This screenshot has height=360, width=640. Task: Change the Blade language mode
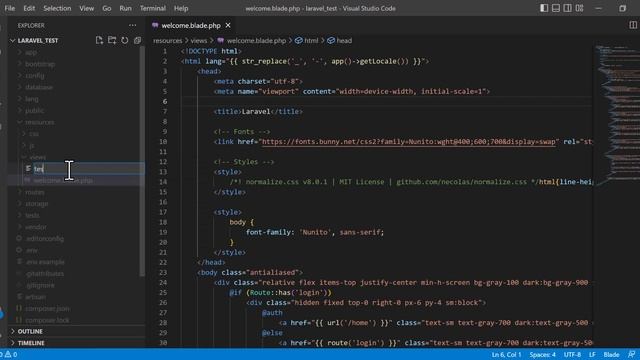point(611,354)
